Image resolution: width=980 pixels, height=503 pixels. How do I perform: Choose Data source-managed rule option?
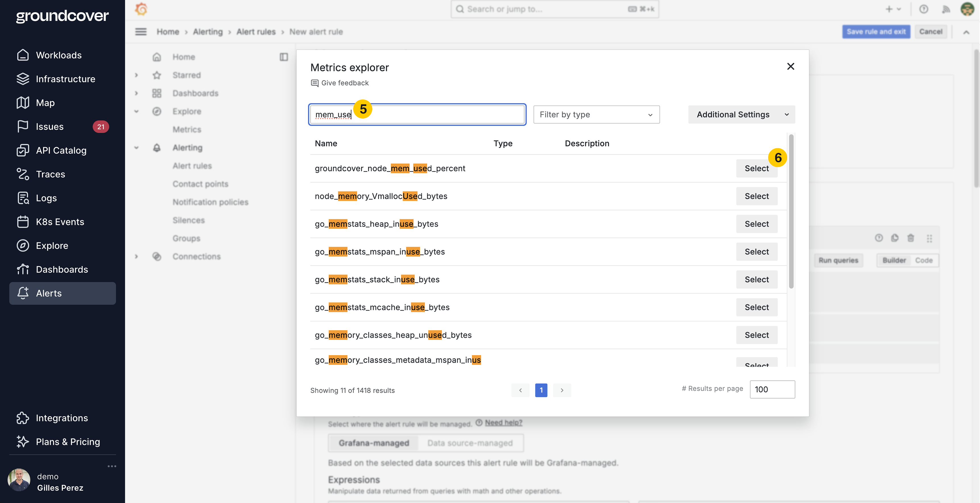(x=470, y=443)
